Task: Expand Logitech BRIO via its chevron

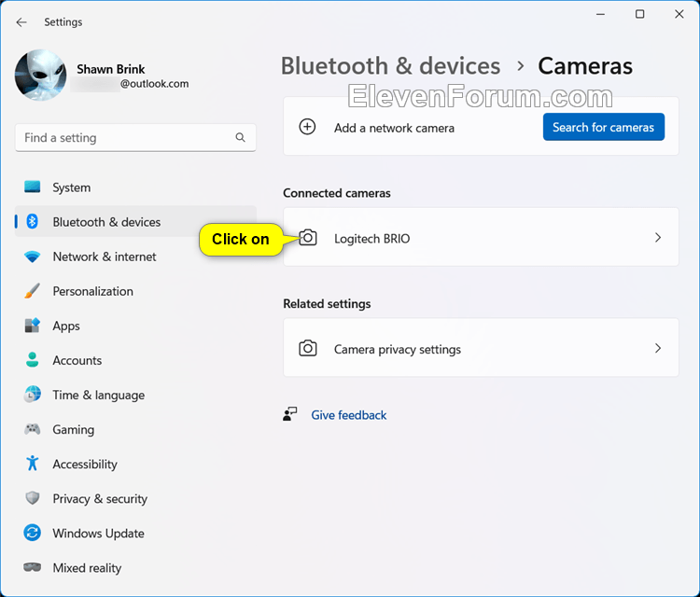Action: [x=658, y=237]
